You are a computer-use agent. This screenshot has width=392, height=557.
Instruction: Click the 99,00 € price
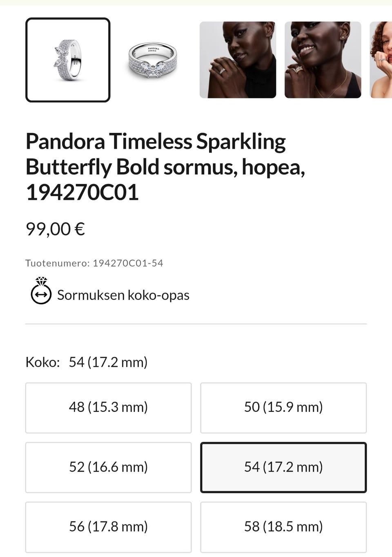[55, 229]
